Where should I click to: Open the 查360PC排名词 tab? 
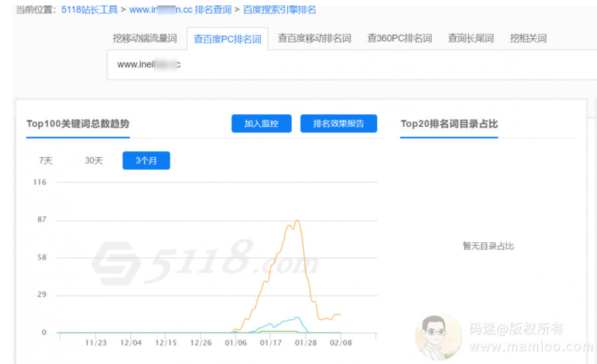(399, 38)
